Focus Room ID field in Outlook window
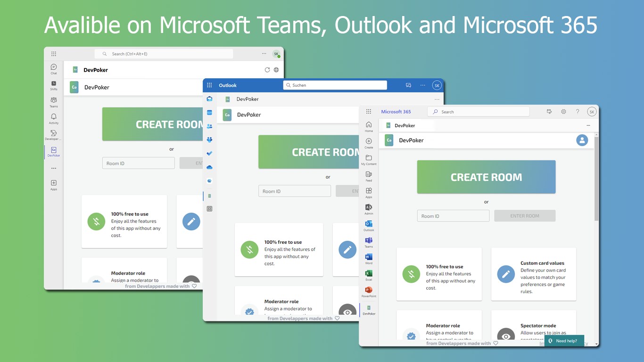 click(x=295, y=191)
